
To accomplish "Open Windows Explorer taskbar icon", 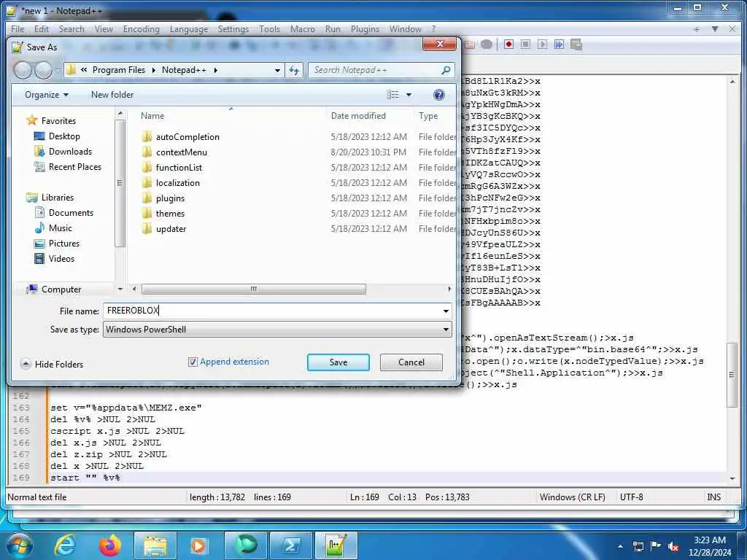I will pyautogui.click(x=155, y=545).
